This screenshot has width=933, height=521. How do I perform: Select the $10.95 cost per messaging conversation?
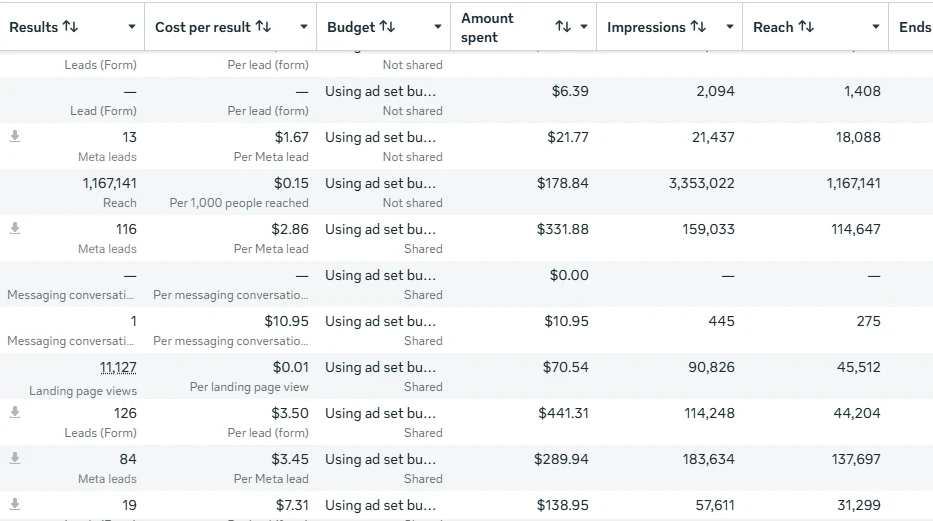[286, 321]
